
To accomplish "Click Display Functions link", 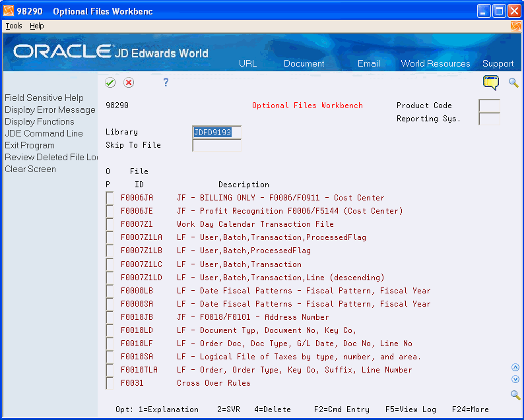I will coord(40,121).
